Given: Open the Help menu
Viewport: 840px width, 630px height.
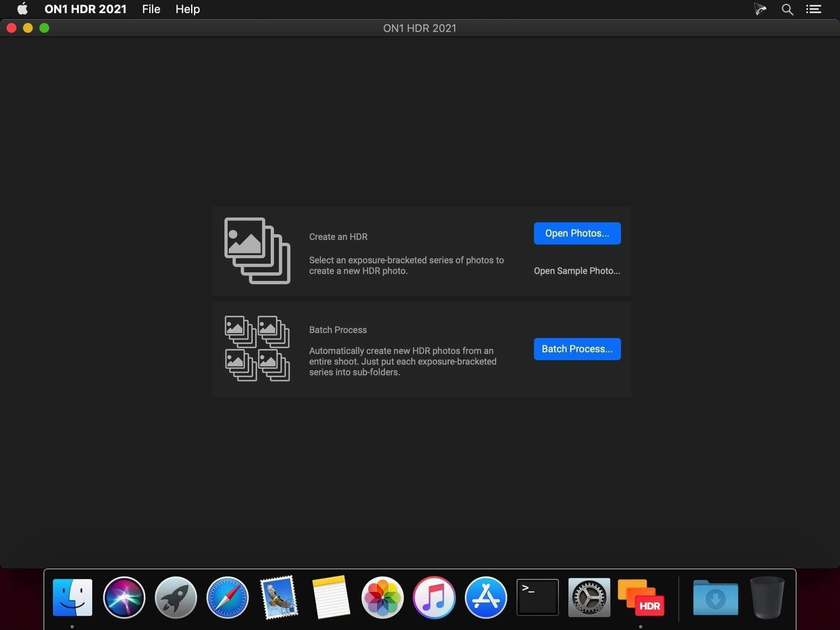Looking at the screenshot, I should pyautogui.click(x=187, y=9).
